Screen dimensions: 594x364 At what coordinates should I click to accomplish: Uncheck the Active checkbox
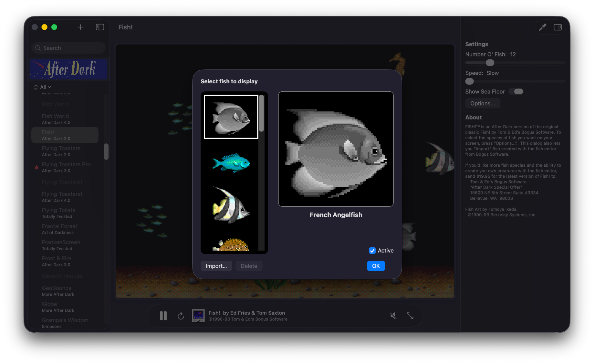coord(372,251)
